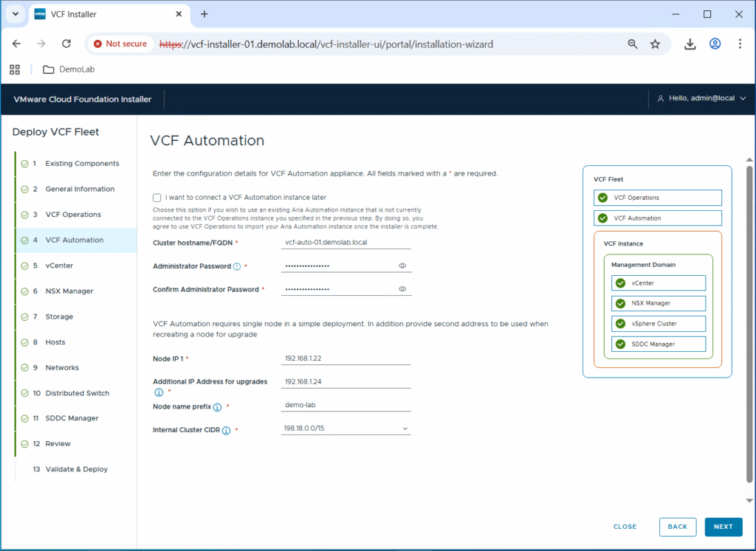Click the browser zoom magnifier icon
The image size is (756, 551).
click(633, 44)
